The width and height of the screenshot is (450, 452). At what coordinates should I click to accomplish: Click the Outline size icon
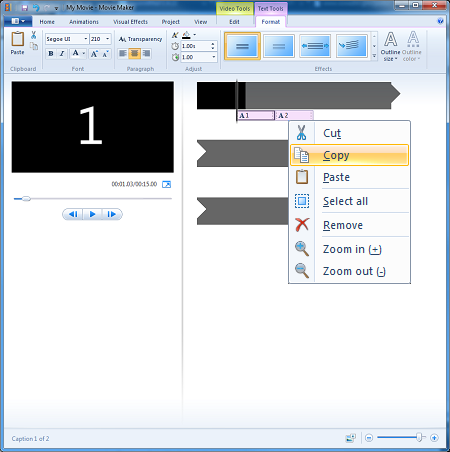pos(390,46)
